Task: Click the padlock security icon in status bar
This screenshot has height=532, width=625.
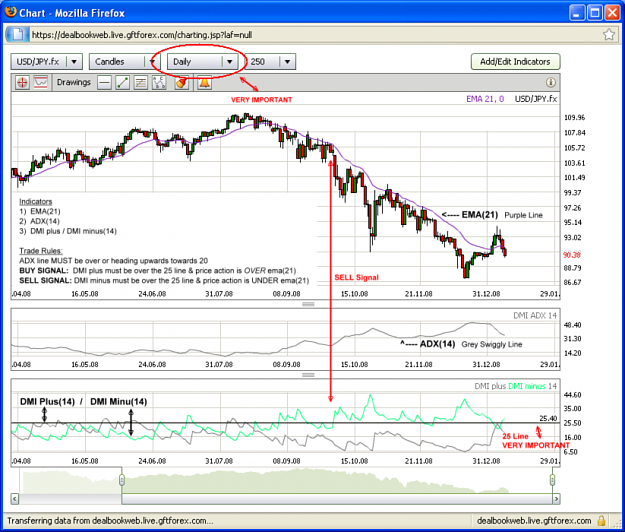Action: click(601, 520)
